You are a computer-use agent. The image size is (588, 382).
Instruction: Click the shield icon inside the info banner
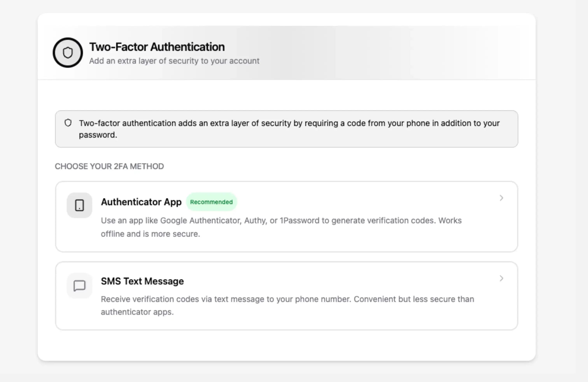68,123
